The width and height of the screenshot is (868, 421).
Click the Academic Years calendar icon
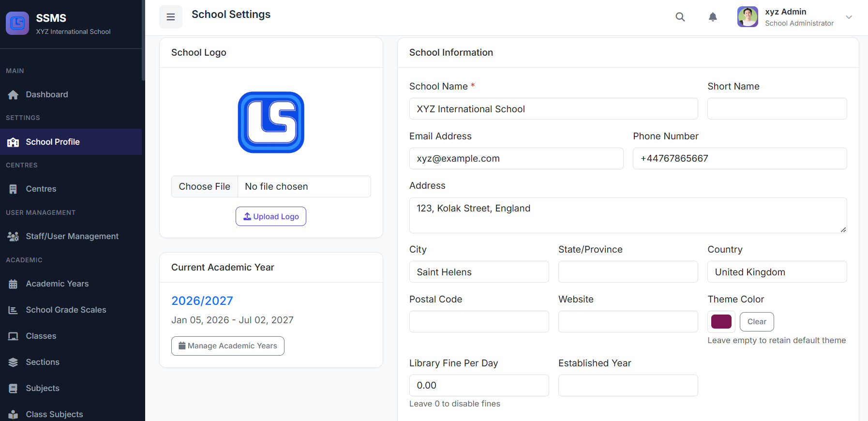pos(13,284)
